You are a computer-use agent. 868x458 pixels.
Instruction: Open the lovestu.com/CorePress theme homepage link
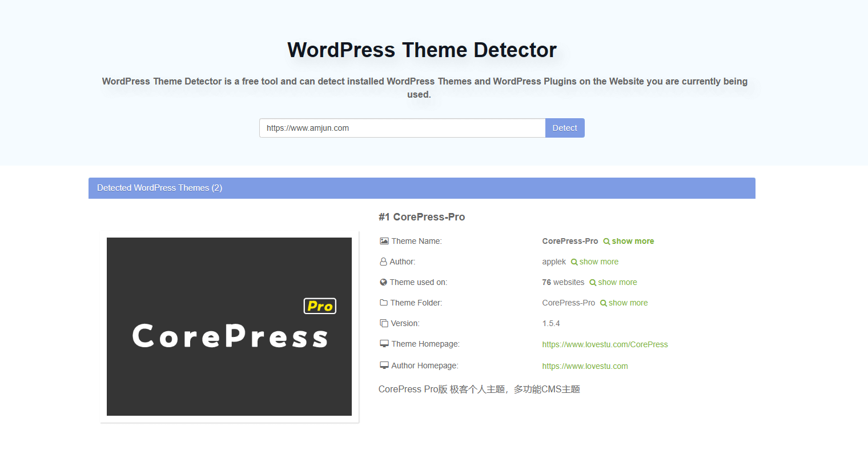click(x=605, y=344)
